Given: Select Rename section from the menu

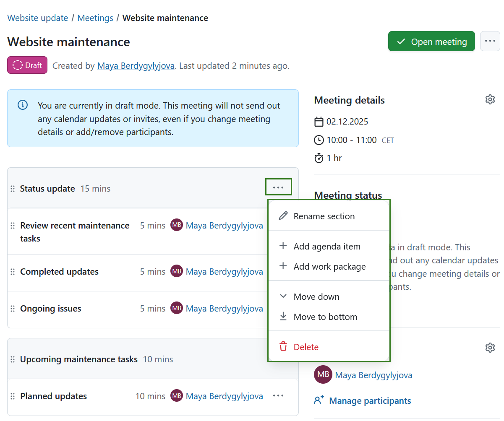Looking at the screenshot, I should pos(324,216).
